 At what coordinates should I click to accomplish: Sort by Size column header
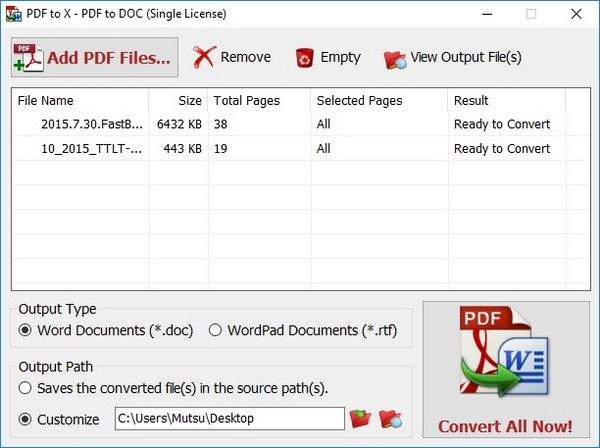[178, 101]
